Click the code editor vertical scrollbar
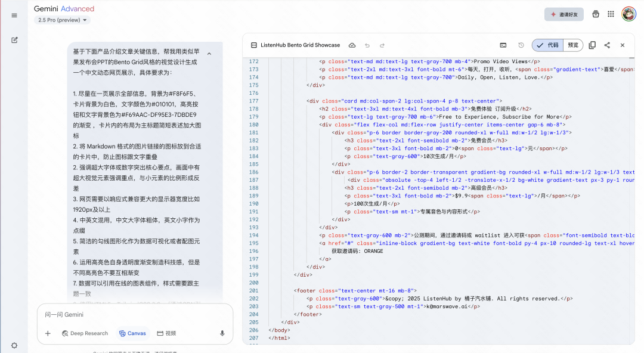644x353 pixels. click(631, 200)
